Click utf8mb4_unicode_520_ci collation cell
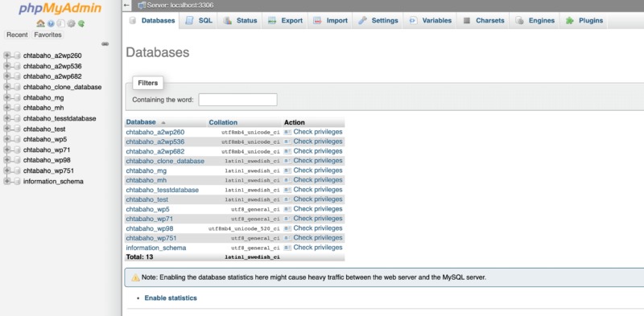This screenshot has height=316, width=644. 244,228
